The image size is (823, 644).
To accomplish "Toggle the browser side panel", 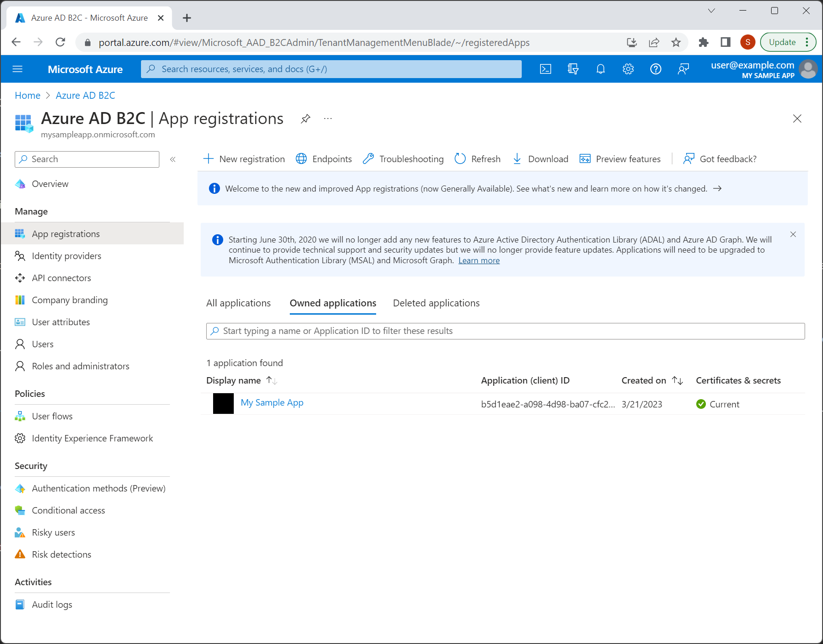I will [725, 42].
